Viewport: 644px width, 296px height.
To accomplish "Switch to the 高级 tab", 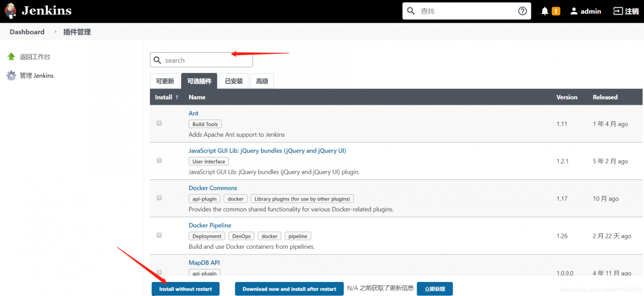I will pos(262,81).
